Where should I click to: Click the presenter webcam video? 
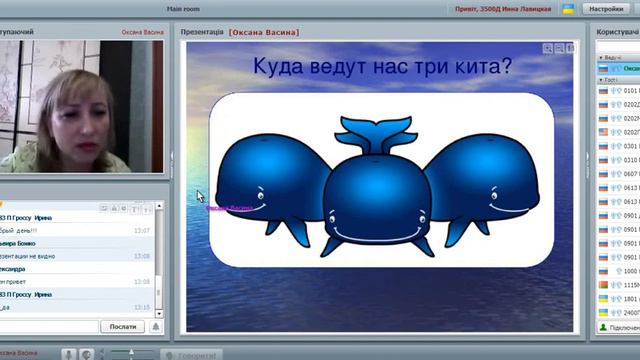click(x=81, y=106)
